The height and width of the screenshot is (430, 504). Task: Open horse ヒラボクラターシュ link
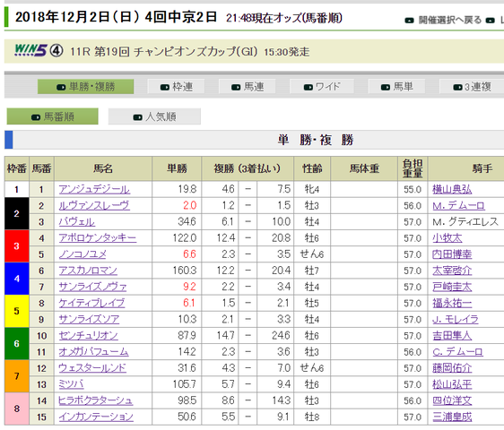coord(95,400)
